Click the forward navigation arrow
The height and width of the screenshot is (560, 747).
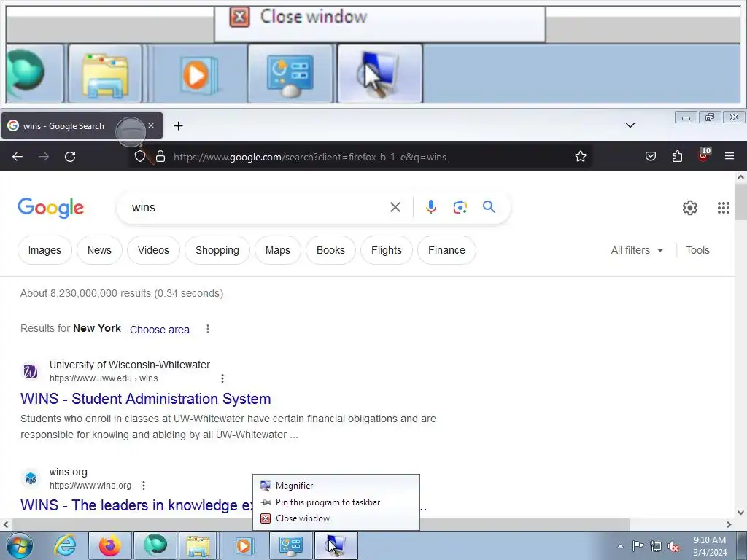click(x=44, y=157)
